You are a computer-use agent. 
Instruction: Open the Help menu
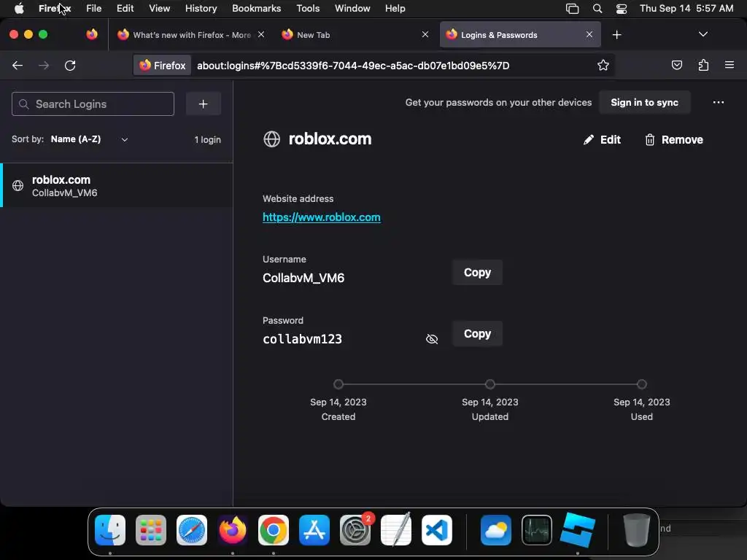click(x=395, y=8)
